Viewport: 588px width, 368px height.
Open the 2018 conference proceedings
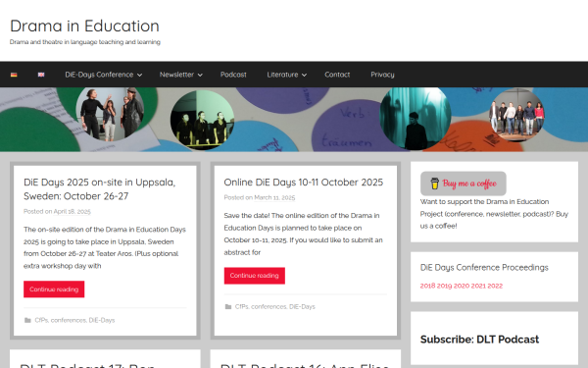[427, 286]
